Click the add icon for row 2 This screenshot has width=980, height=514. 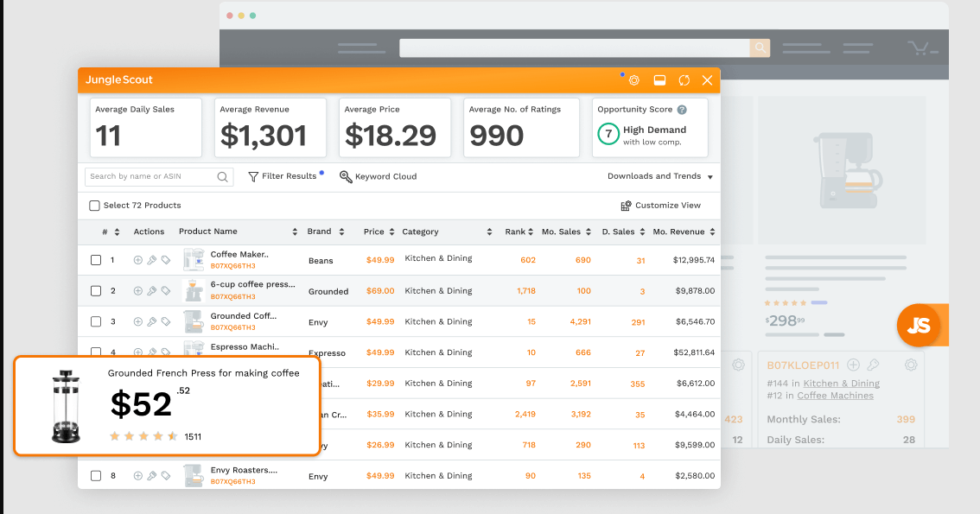138,290
